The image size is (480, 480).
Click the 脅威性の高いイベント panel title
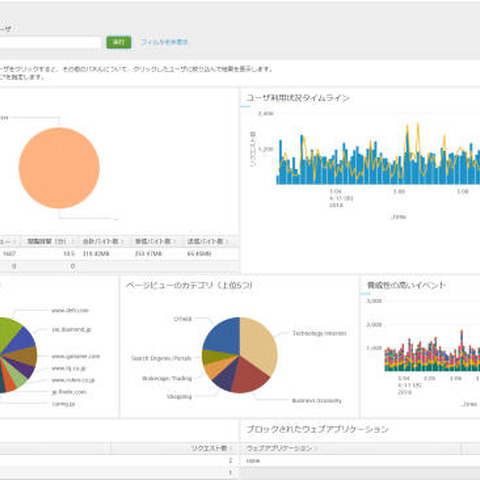406,285
